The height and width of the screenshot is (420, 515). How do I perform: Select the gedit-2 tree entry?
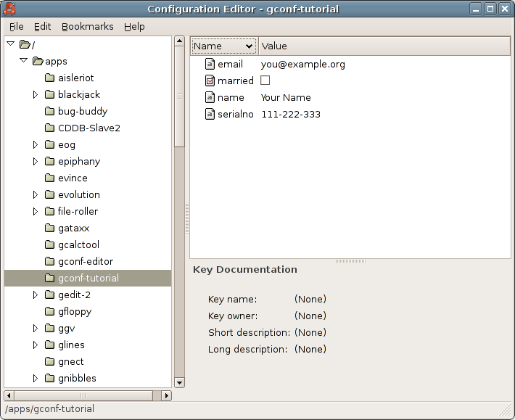pos(74,295)
